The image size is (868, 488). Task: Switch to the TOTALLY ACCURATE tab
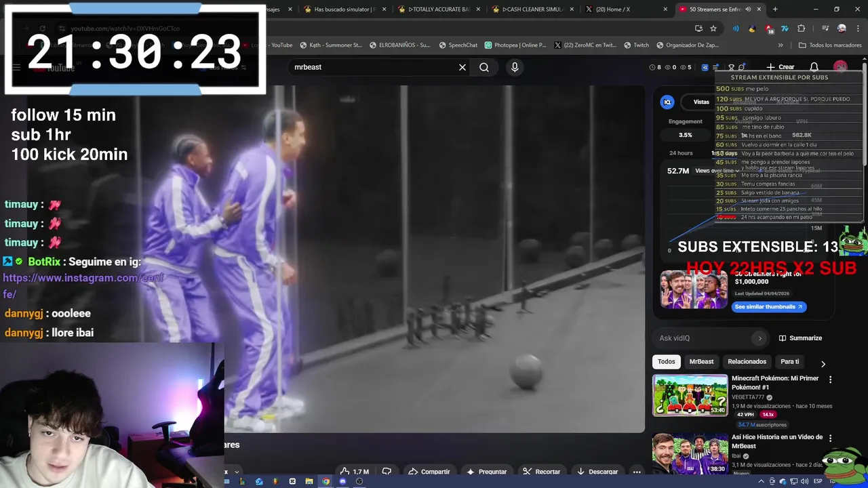436,9
